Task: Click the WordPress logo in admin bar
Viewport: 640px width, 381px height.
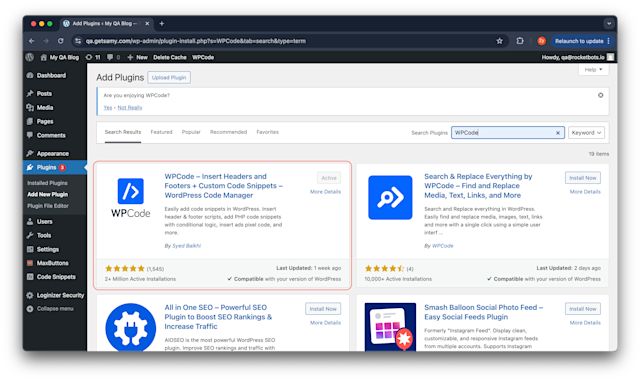Action: tap(30, 57)
